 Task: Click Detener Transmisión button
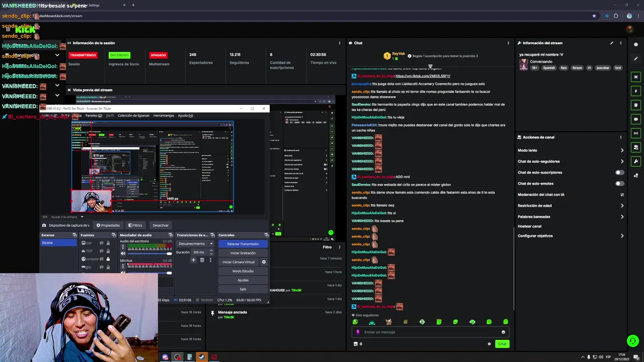243,244
